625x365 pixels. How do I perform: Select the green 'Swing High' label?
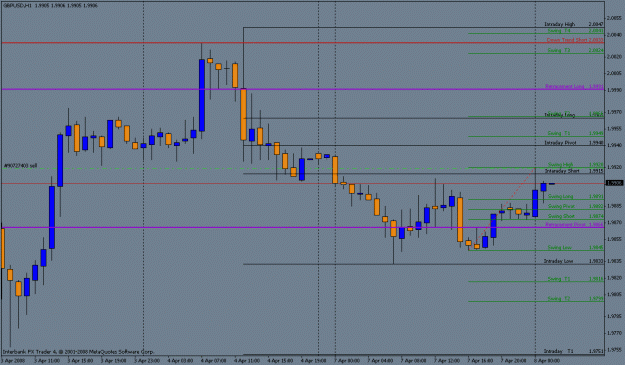560,165
